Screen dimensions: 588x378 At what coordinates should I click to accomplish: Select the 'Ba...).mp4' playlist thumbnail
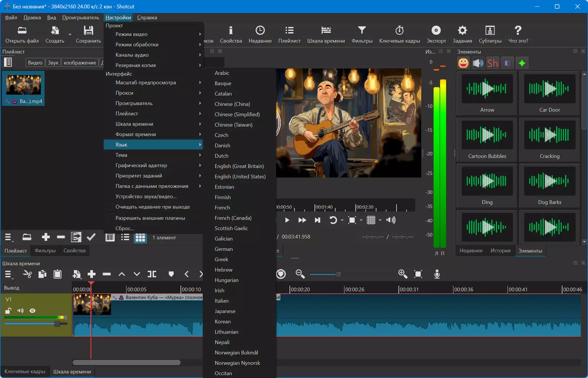point(24,89)
